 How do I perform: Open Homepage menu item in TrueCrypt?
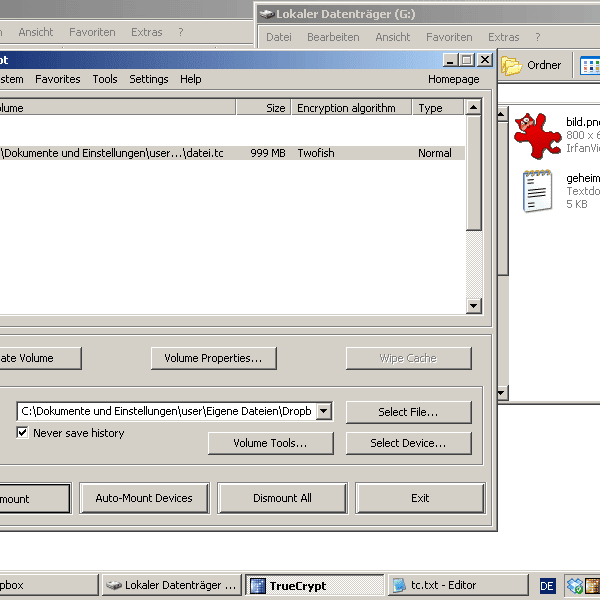[453, 79]
